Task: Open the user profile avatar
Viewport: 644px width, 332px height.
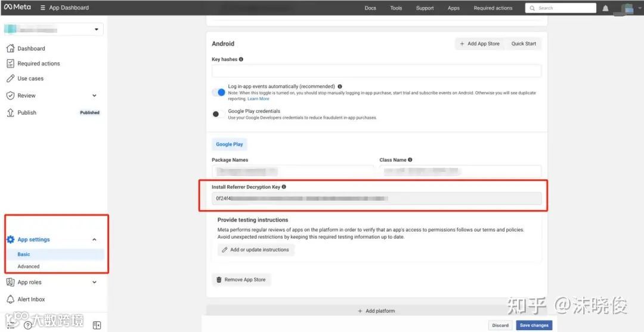Action: 627,8
